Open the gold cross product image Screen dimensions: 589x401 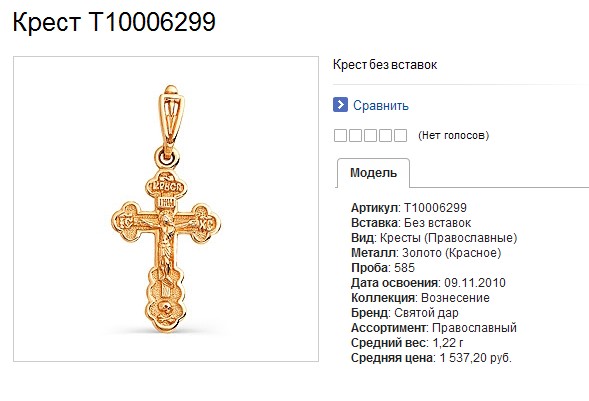point(166,209)
